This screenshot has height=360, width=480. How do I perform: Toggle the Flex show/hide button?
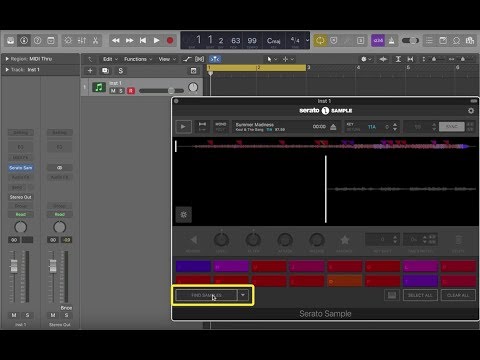pyautogui.click(x=200, y=59)
